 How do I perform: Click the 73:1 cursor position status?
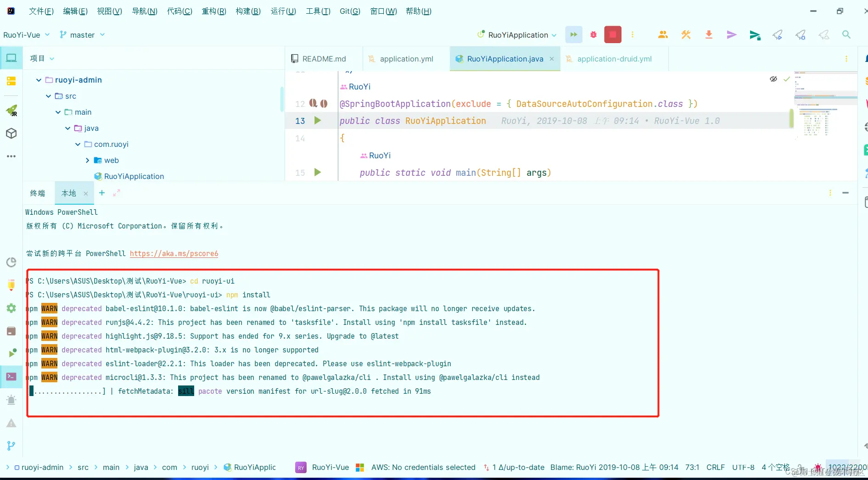(x=692, y=467)
